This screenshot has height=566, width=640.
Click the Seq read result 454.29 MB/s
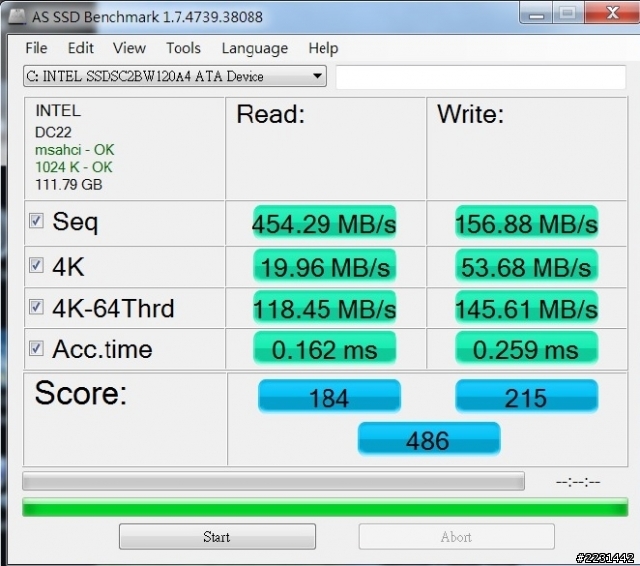pos(324,224)
